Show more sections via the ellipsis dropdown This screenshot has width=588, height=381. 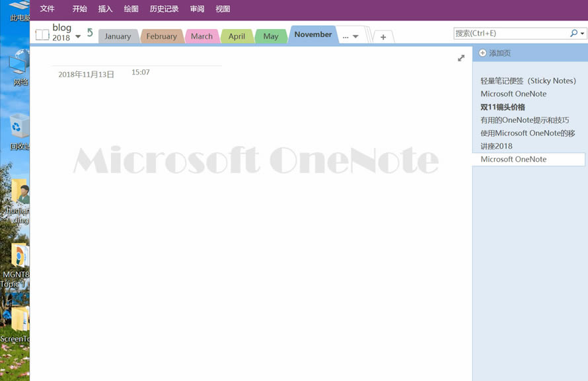351,37
